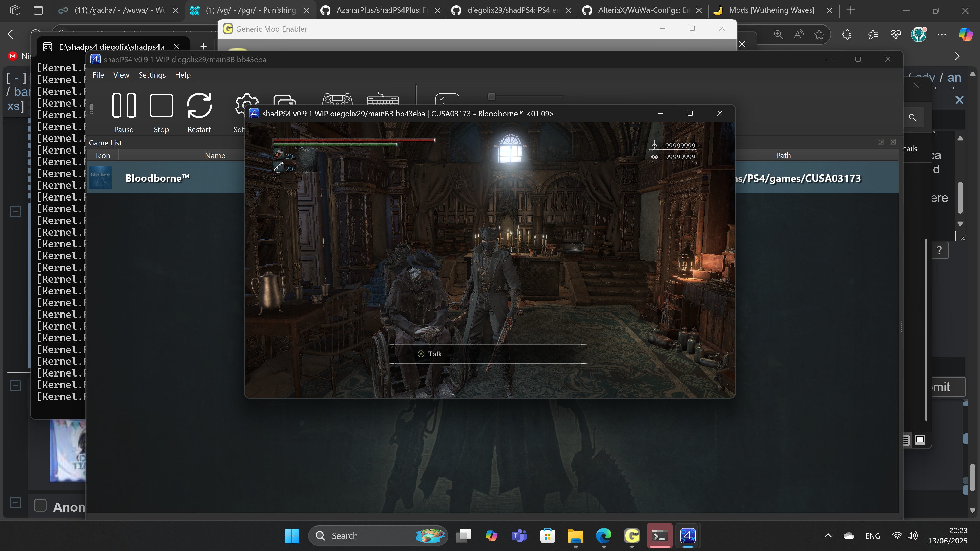This screenshot has width=980, height=551.
Task: Click the list-mode checklist icon in shadPS4 toolbar
Action: click(x=447, y=99)
